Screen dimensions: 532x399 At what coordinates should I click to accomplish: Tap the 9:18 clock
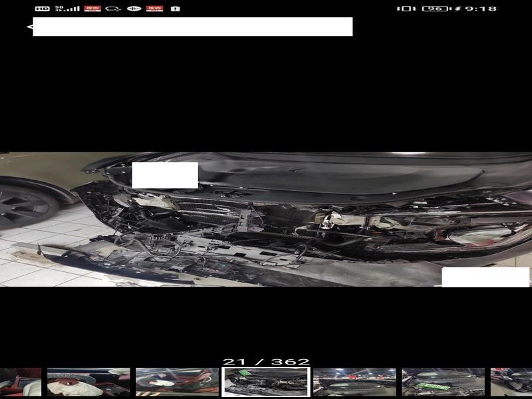coord(480,9)
